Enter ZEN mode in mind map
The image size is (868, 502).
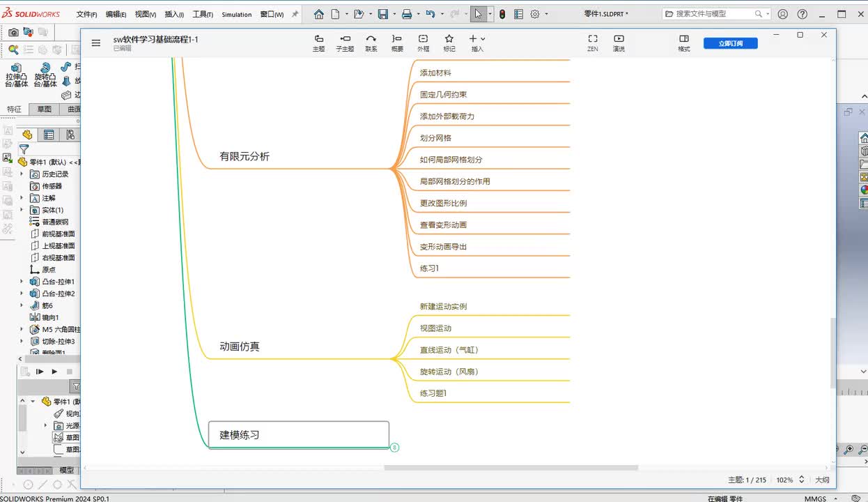(593, 43)
